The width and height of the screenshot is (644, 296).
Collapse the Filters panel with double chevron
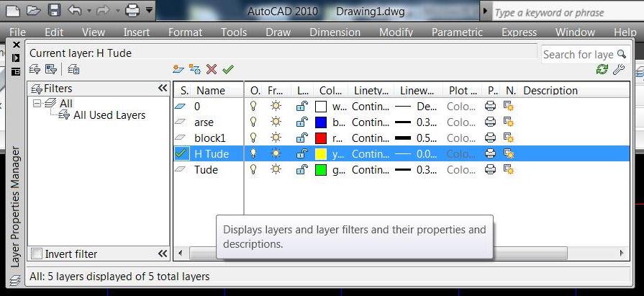coord(163,88)
